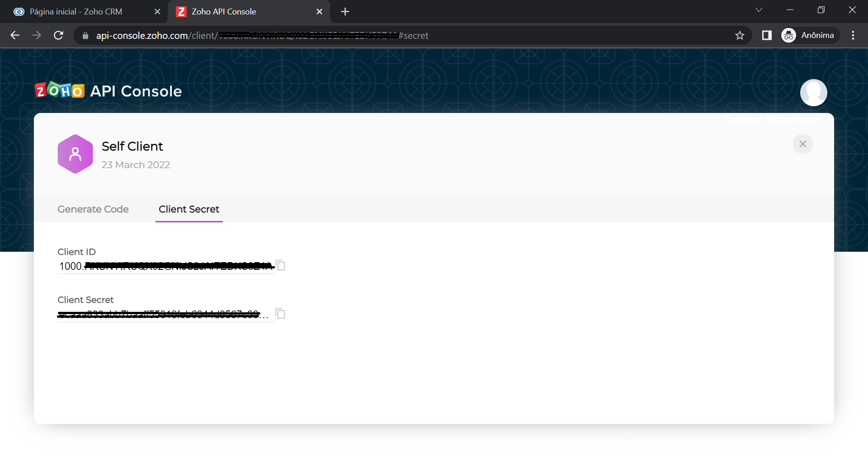Click the Self Client heading
This screenshot has height=461, width=868.
[132, 146]
